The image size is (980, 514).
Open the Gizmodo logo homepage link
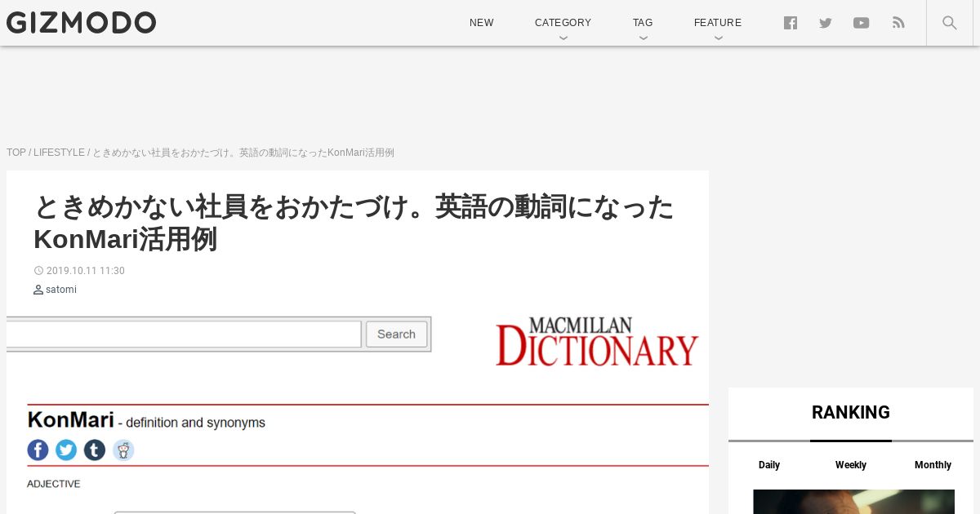coord(81,23)
